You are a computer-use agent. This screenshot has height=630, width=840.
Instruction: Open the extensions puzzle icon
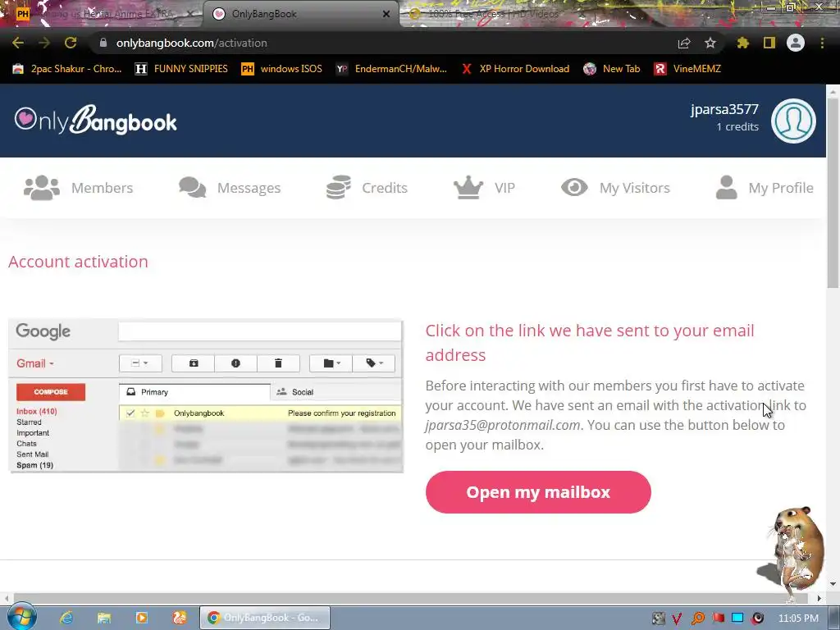point(743,43)
